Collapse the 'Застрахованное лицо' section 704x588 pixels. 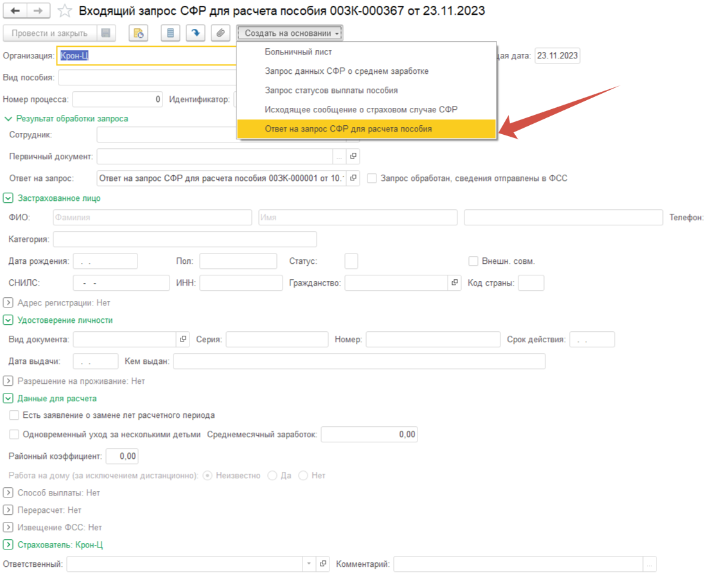pyautogui.click(x=8, y=198)
